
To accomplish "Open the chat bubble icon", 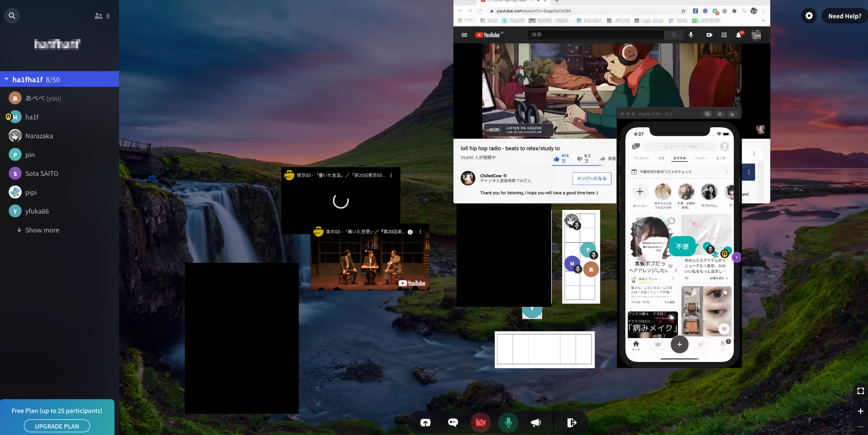I will coord(453,423).
